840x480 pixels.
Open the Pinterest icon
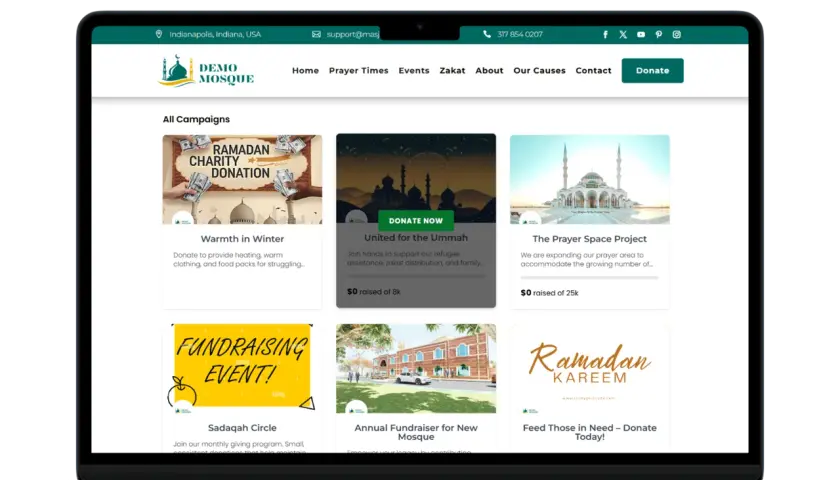coord(658,34)
